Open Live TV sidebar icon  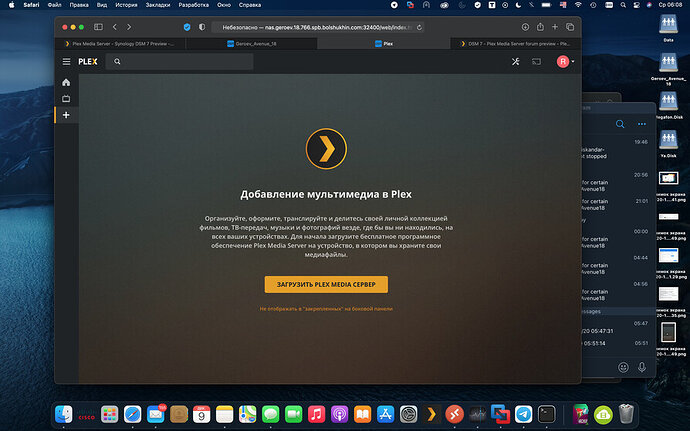click(66, 99)
